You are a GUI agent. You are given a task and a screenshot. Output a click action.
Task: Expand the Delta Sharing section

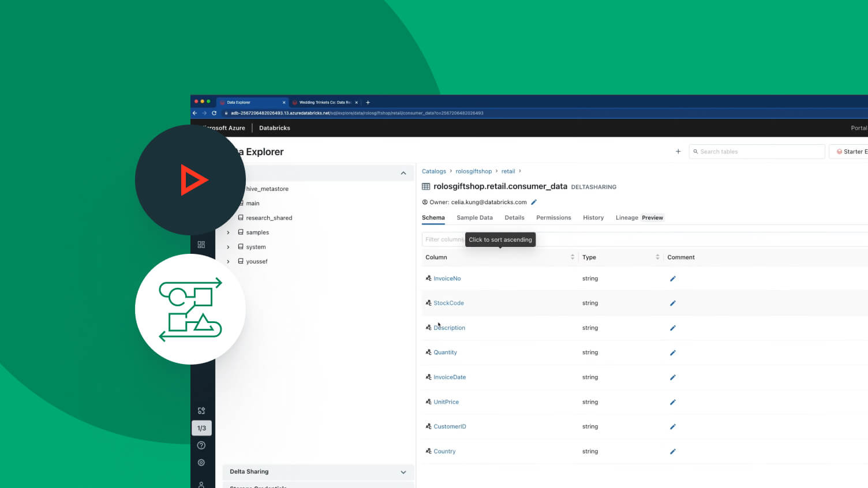click(x=403, y=472)
